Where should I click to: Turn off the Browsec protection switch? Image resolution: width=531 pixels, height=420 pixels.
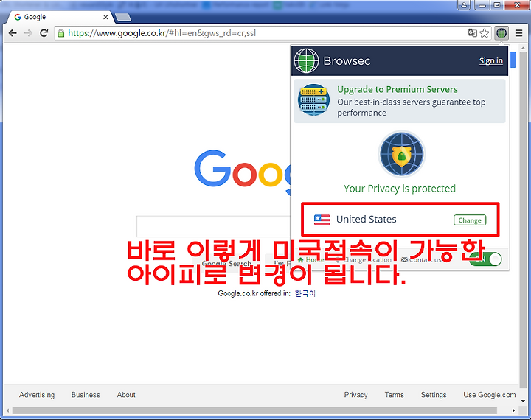pyautogui.click(x=485, y=259)
